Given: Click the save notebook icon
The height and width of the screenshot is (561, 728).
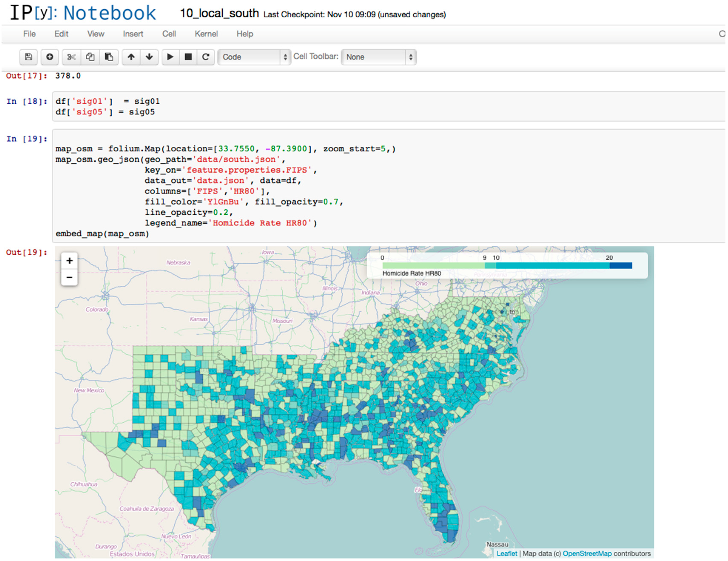Looking at the screenshot, I should click(x=29, y=57).
